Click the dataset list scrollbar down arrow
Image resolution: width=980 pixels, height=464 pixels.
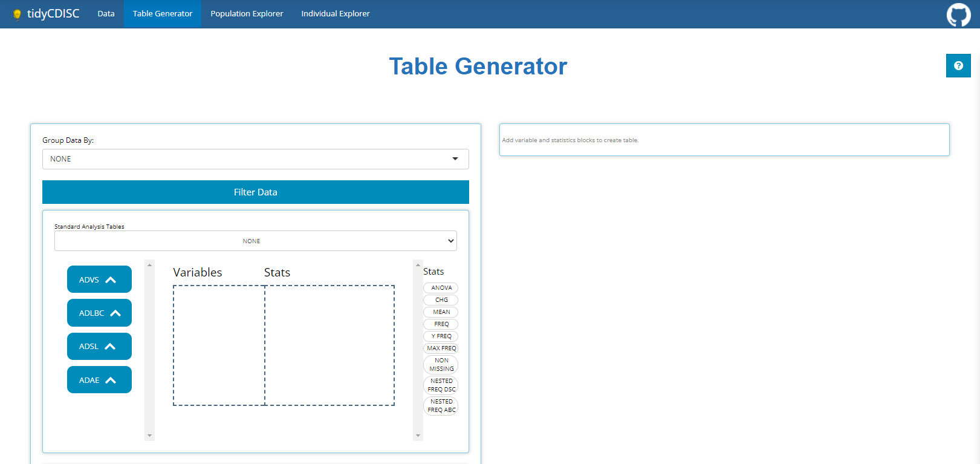click(x=149, y=436)
